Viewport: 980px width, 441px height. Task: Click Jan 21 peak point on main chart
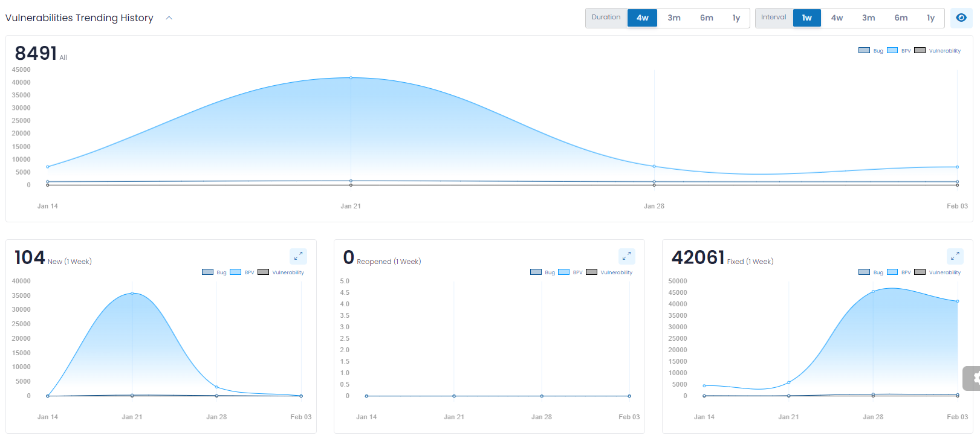tap(351, 78)
